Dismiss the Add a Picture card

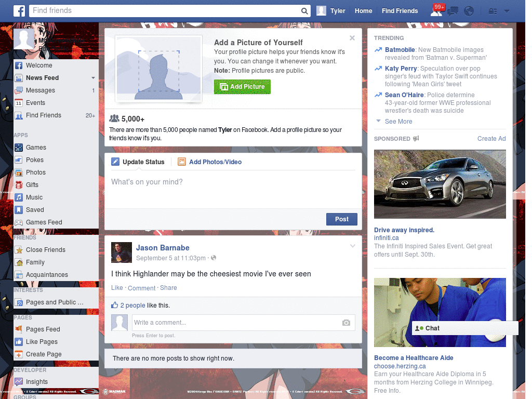tap(352, 38)
